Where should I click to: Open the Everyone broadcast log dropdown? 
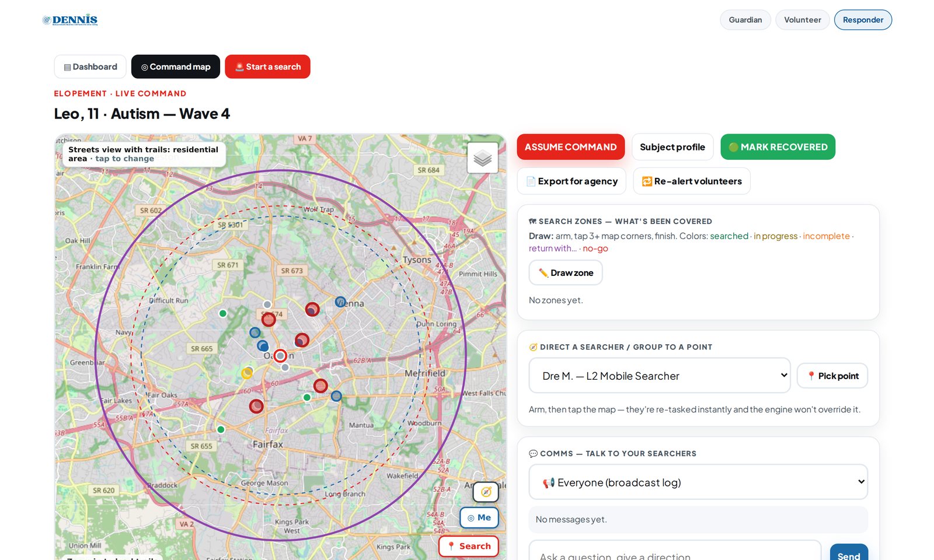(x=698, y=482)
